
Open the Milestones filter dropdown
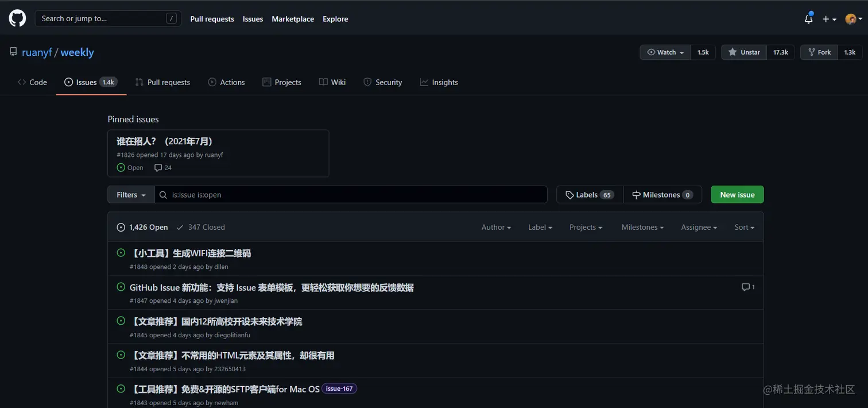point(642,227)
